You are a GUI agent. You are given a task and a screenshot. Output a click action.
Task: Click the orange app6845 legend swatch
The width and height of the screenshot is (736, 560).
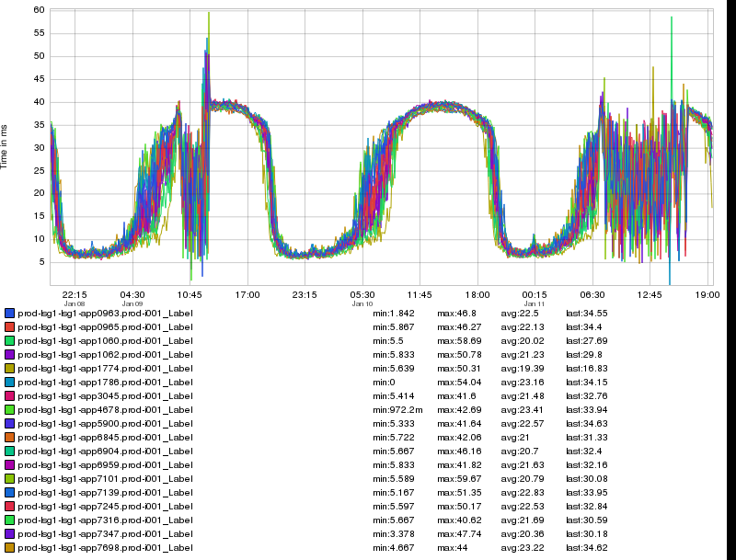pos(9,437)
